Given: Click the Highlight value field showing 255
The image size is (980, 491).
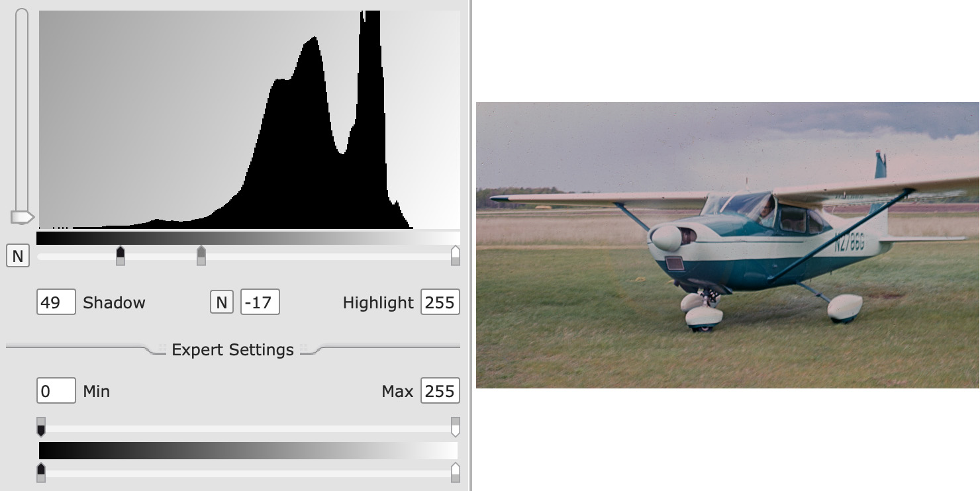Looking at the screenshot, I should point(440,302).
